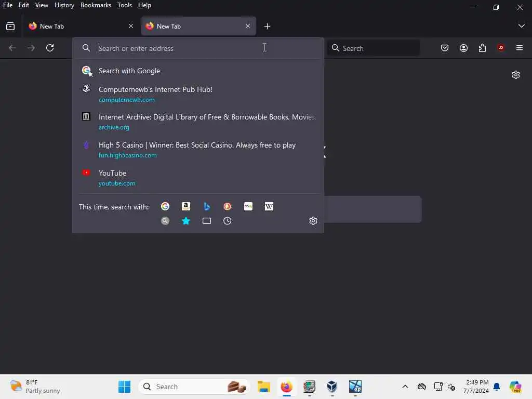Open the Bookmarks menu

[x=96, y=5]
